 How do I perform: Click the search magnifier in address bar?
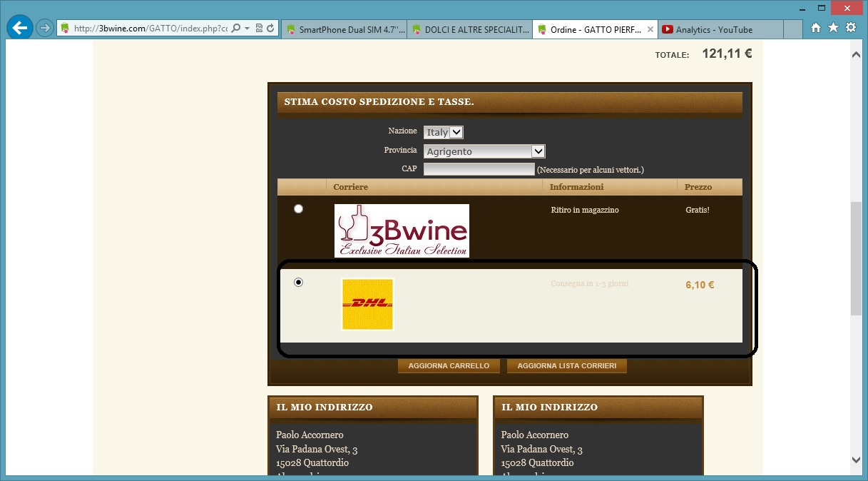point(237,29)
